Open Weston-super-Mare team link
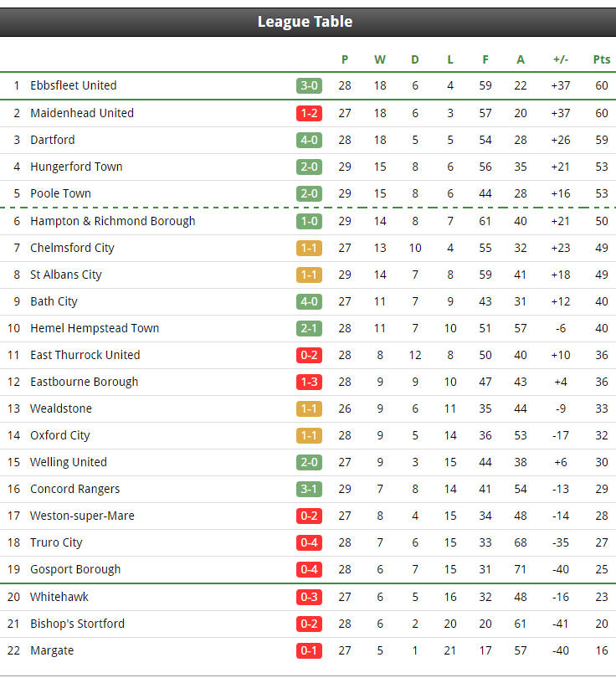The width and height of the screenshot is (616, 678). (x=82, y=516)
